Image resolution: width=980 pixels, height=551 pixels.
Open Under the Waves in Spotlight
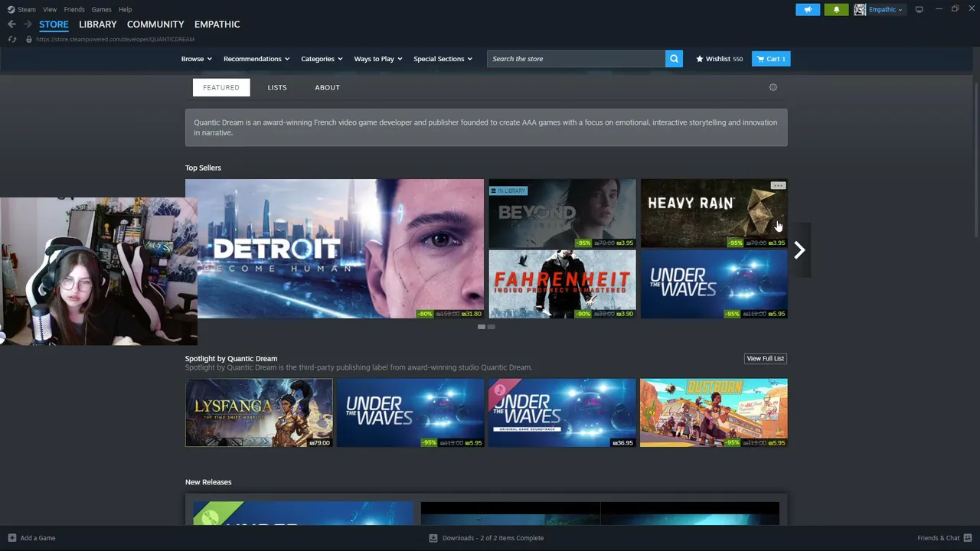[x=410, y=412]
